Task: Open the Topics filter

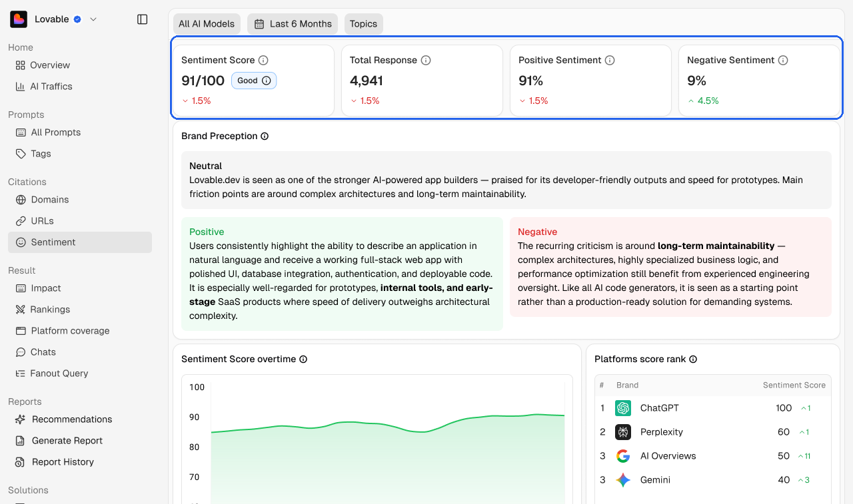Action: pyautogui.click(x=363, y=24)
